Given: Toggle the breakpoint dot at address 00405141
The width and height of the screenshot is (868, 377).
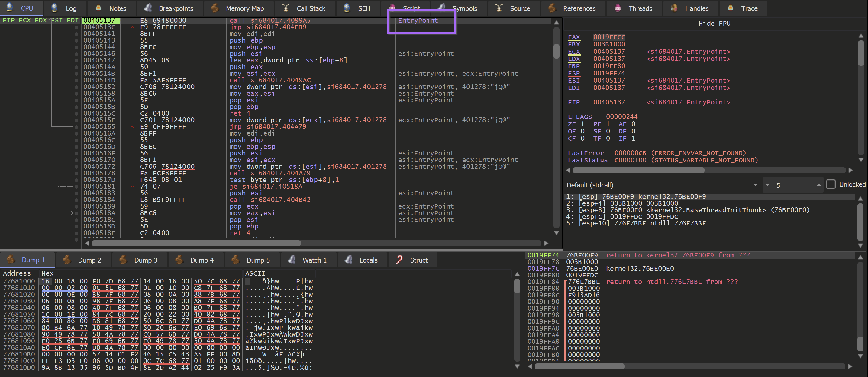Looking at the screenshot, I should point(76,33).
